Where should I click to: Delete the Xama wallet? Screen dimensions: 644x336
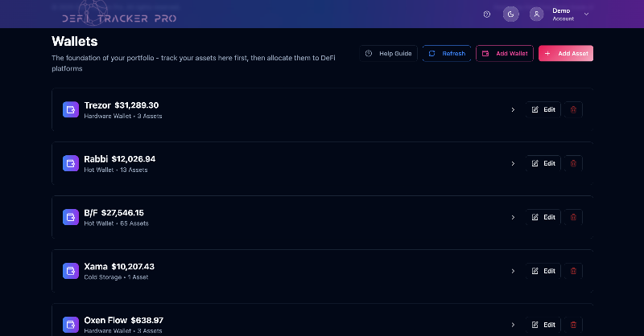[x=573, y=271]
